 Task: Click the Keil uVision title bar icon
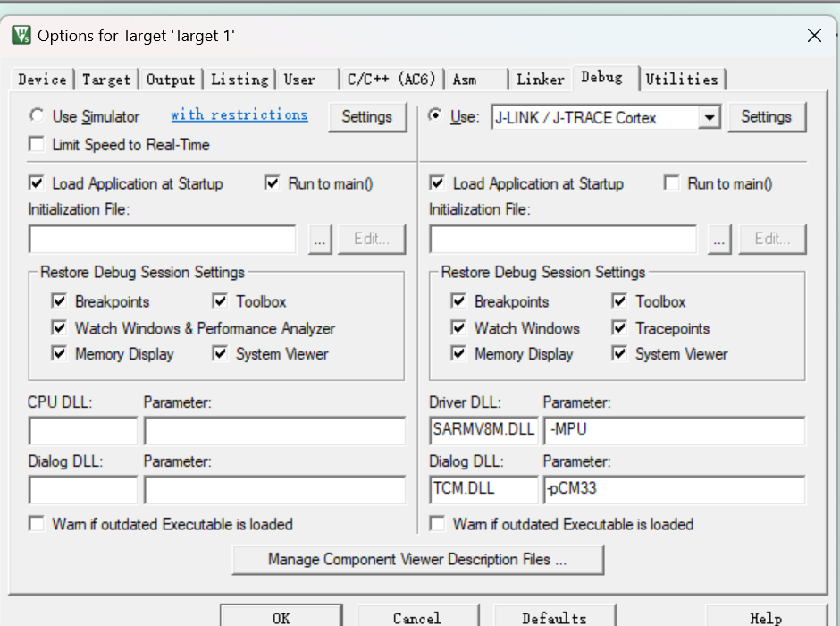pos(21,36)
